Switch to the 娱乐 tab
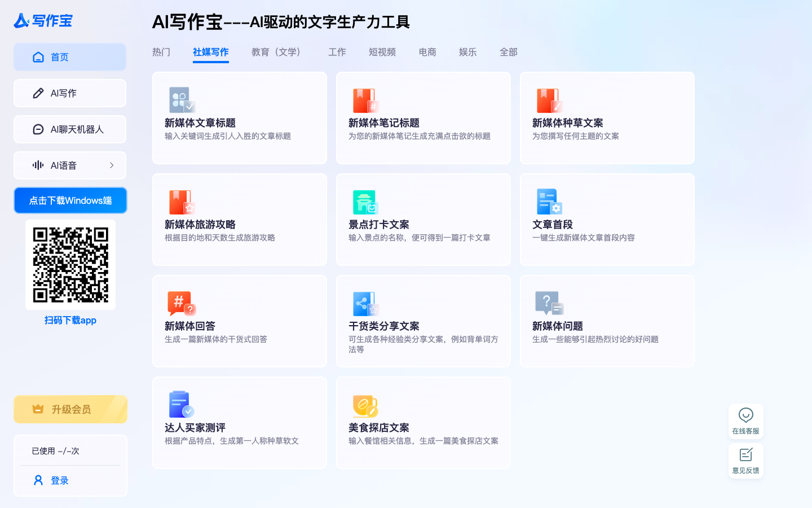The width and height of the screenshot is (812, 508). pos(468,52)
